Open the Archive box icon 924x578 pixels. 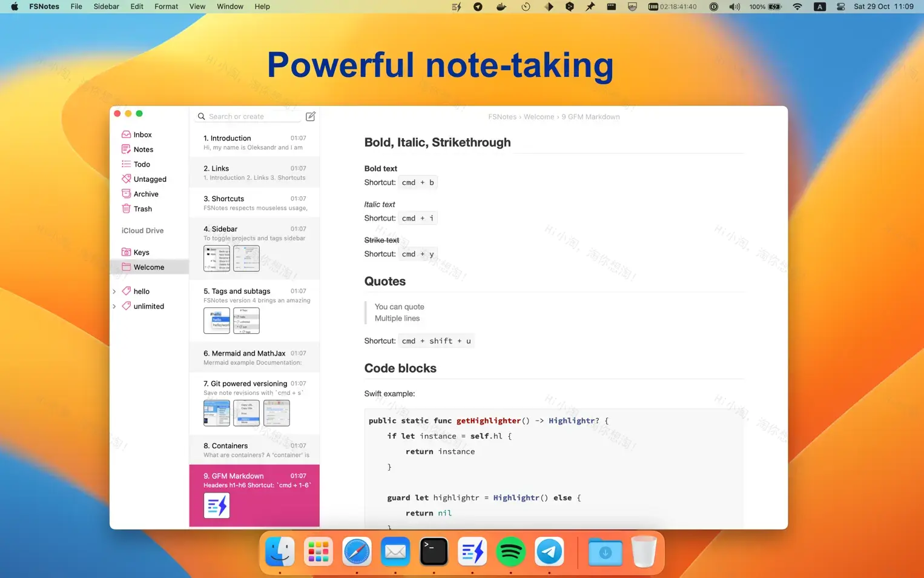tap(126, 194)
